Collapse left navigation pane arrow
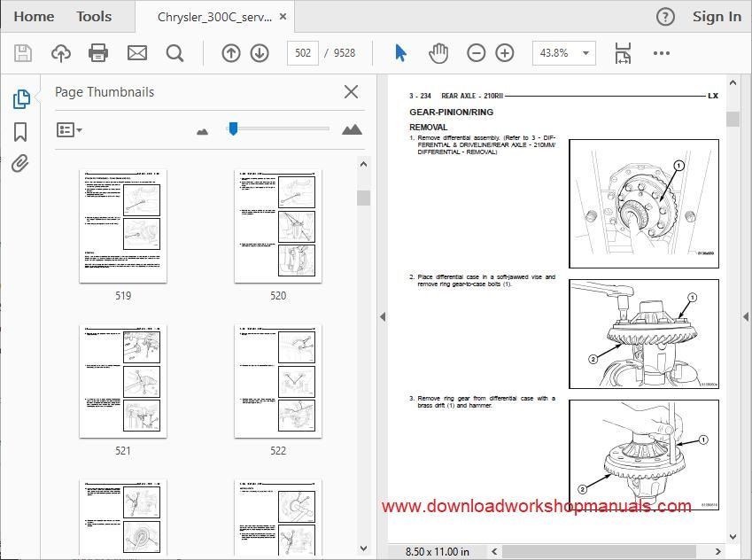The height and width of the screenshot is (560, 752). 383,316
